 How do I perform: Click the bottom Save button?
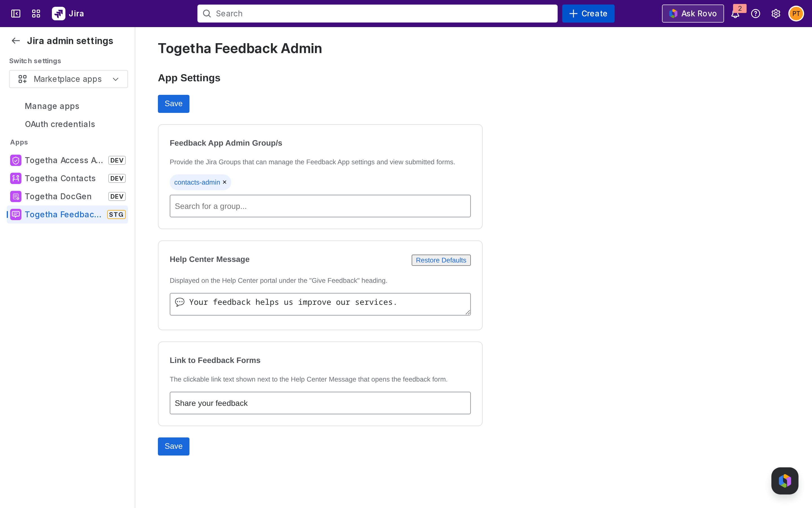(x=173, y=446)
